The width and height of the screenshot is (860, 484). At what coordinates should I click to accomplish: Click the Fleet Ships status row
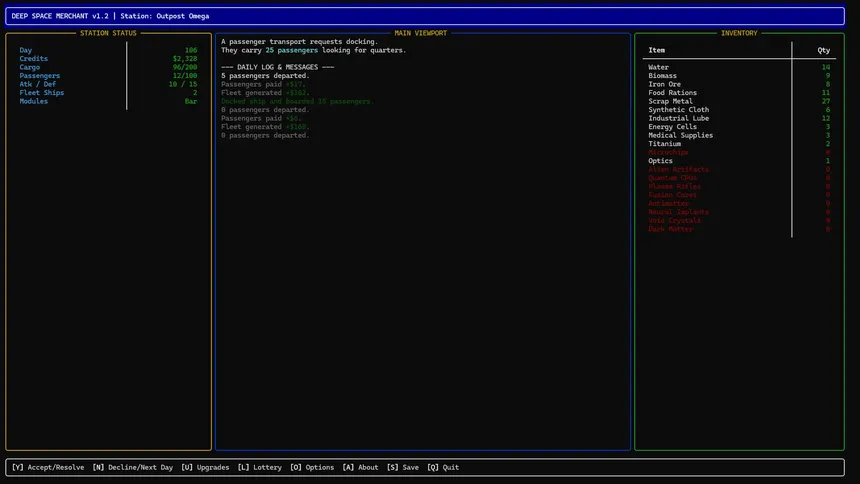pos(42,93)
